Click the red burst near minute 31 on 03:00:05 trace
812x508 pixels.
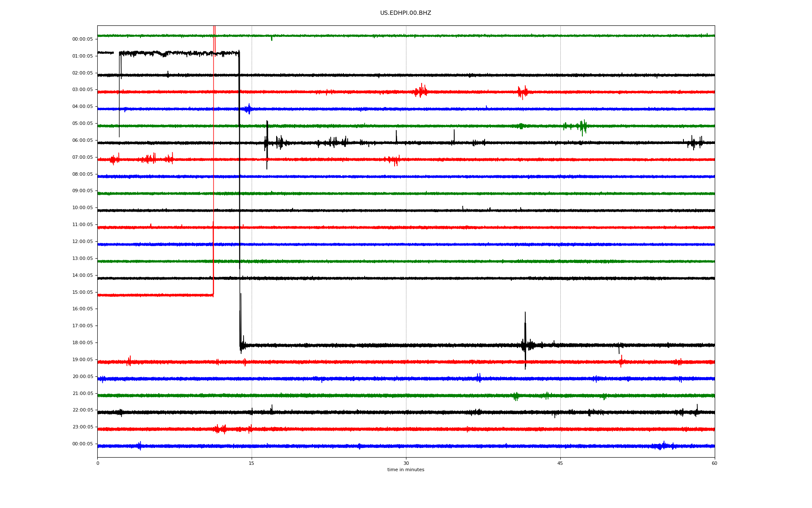(421, 91)
